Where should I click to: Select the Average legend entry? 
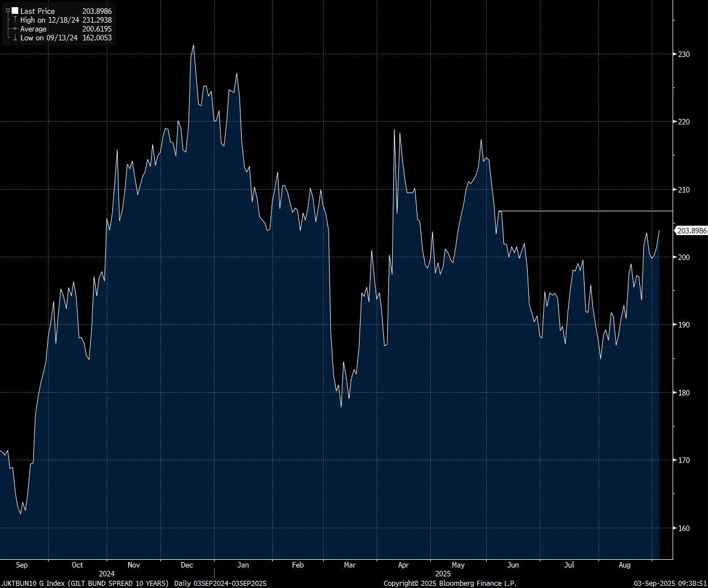[33, 29]
